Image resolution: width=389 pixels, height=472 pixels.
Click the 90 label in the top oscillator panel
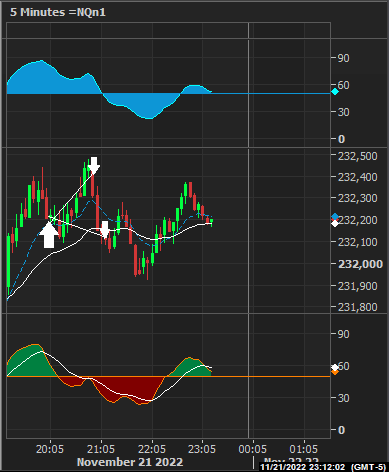(344, 58)
